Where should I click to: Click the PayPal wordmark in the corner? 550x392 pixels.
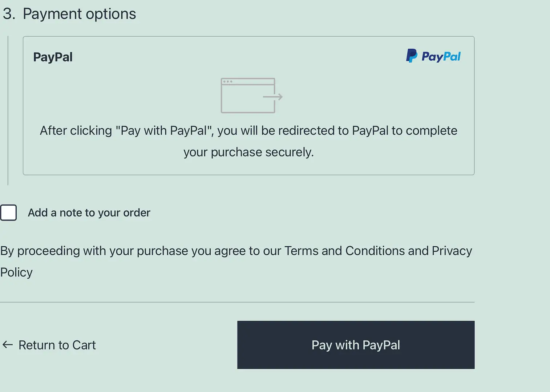pos(441,56)
